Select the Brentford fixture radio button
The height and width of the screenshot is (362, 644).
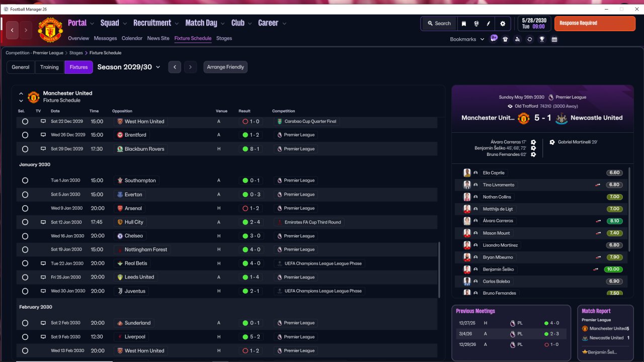point(25,135)
